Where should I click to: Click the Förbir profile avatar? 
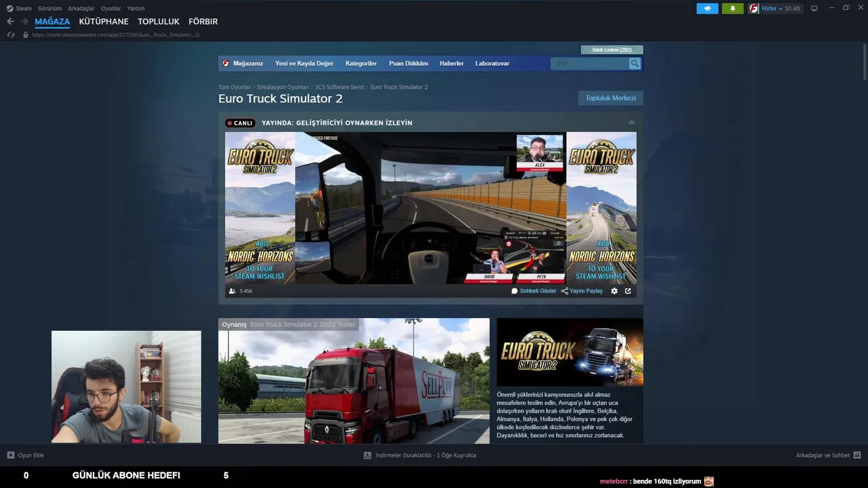pyautogui.click(x=753, y=8)
